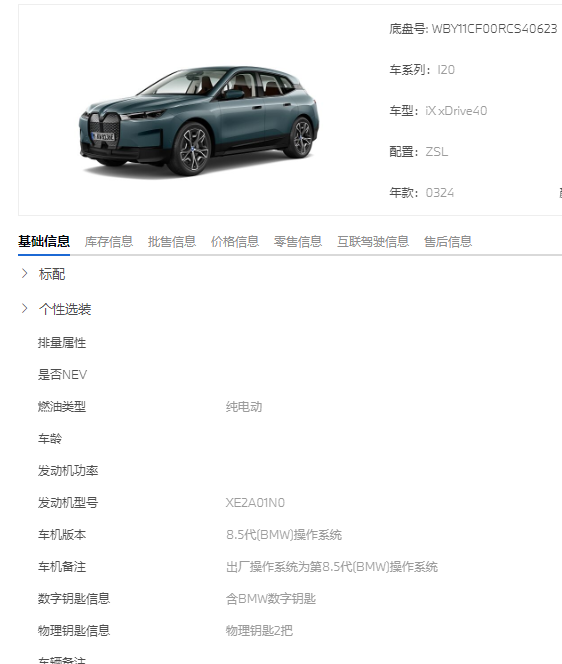
Task: Select the 基础信息 tab
Action: pyautogui.click(x=44, y=241)
